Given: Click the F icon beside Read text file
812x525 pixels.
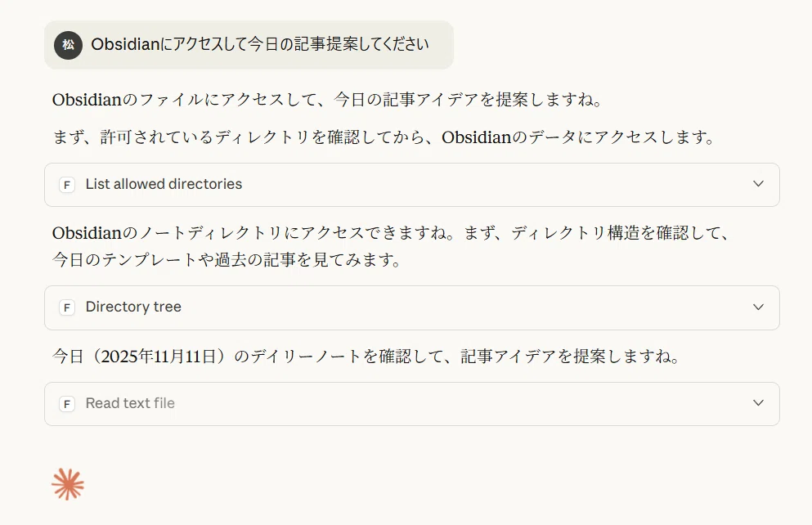Looking at the screenshot, I should click(67, 404).
